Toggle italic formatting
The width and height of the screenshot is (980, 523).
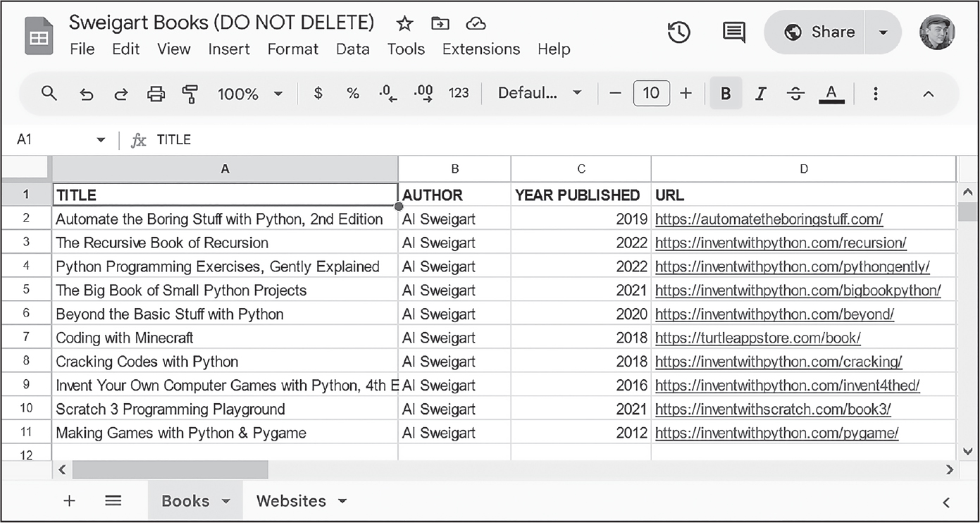pos(760,94)
